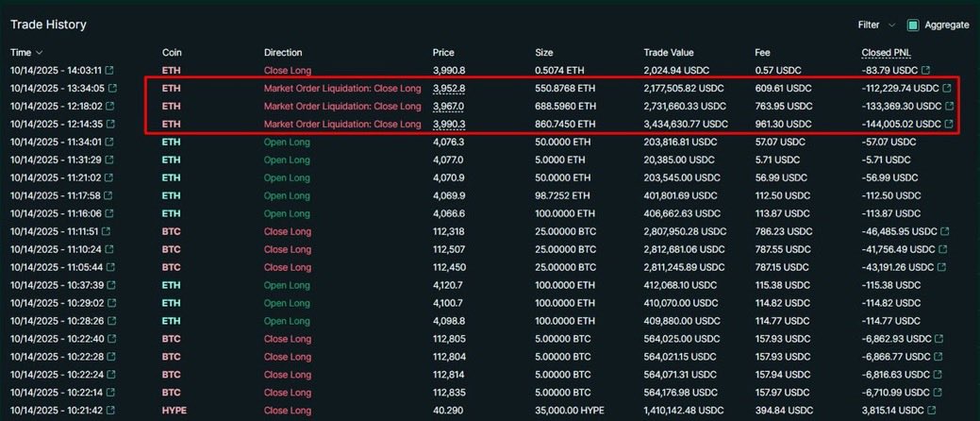Image resolution: width=980 pixels, height=421 pixels.
Task: Click share icon next to -112,229.74 USDC
Action: (946, 88)
